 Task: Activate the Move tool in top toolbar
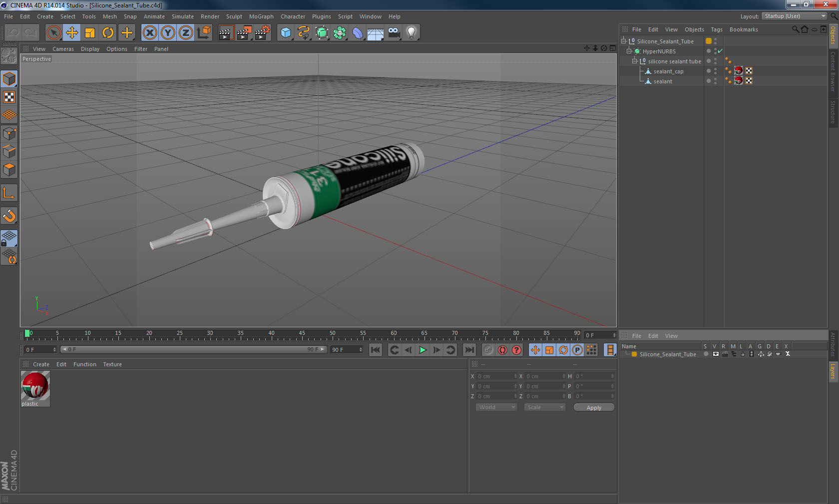[x=72, y=33]
